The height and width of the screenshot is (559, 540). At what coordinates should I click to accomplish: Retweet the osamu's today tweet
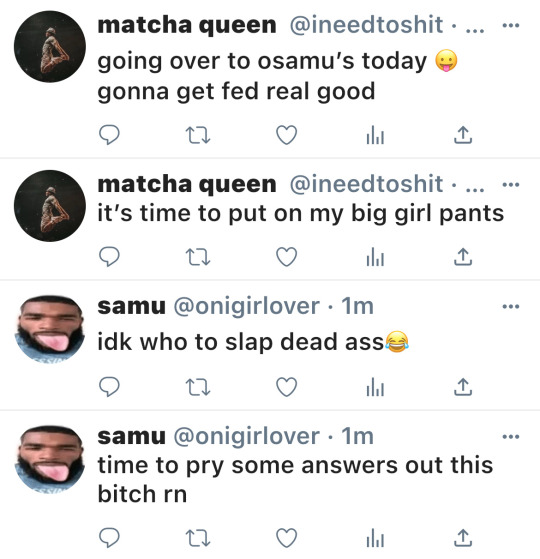pyautogui.click(x=198, y=135)
